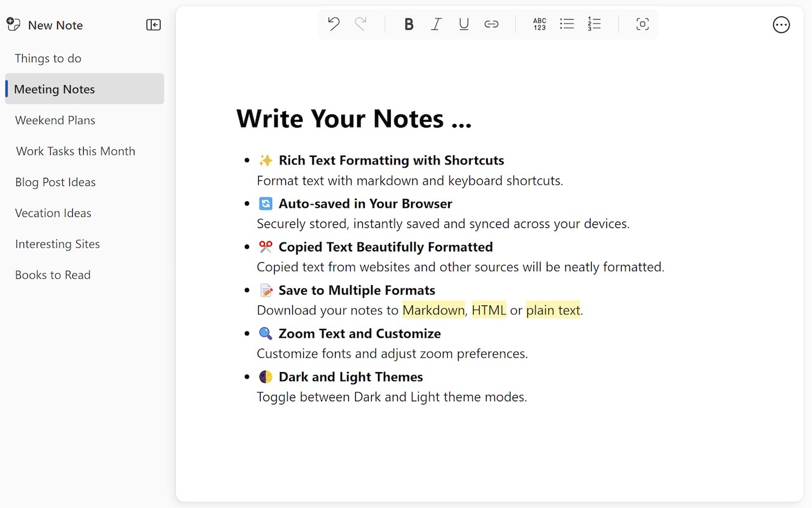Open the Vecation Ideas note
The height and width of the screenshot is (508, 812).
(84, 213)
